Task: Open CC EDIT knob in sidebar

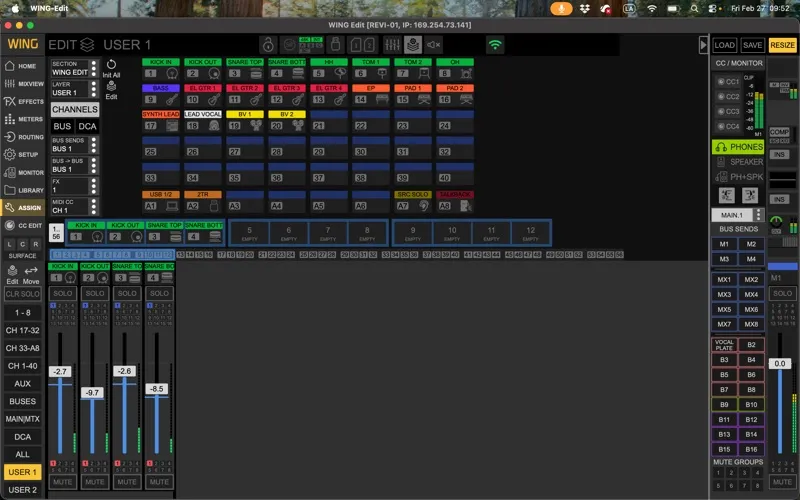Action: point(22,226)
